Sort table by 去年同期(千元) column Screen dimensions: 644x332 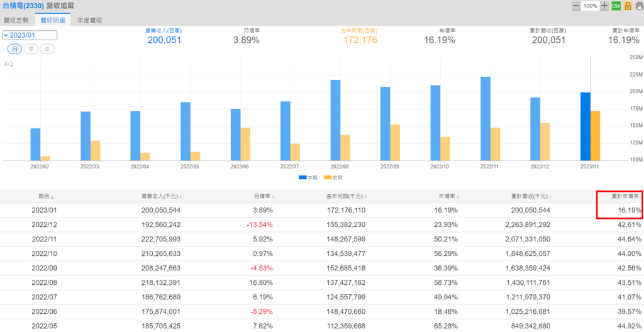(347, 197)
